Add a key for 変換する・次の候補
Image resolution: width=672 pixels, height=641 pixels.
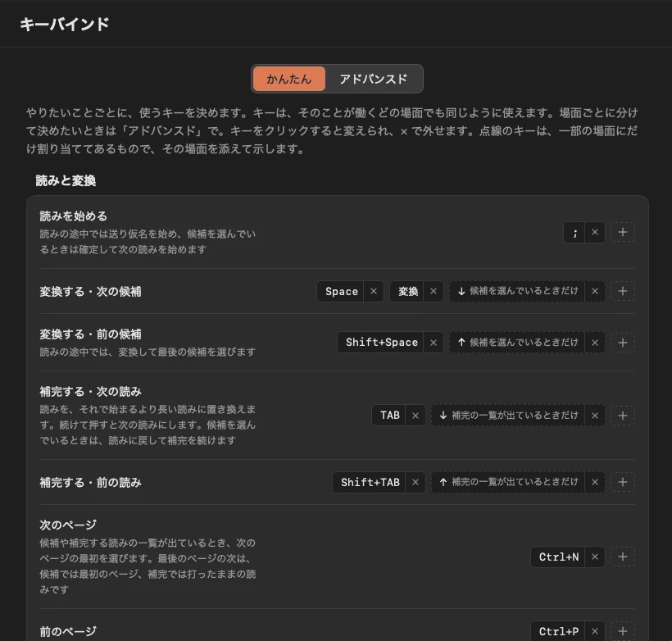click(623, 291)
